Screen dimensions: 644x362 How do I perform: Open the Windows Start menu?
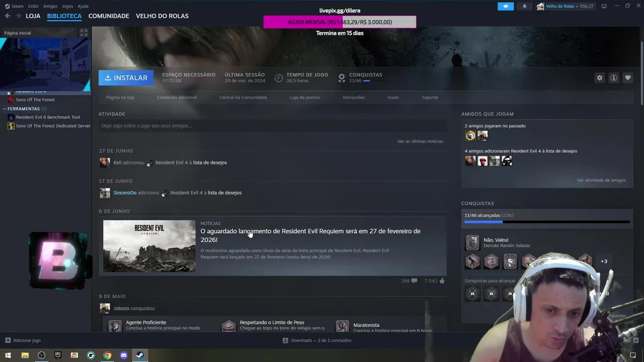tap(8, 355)
